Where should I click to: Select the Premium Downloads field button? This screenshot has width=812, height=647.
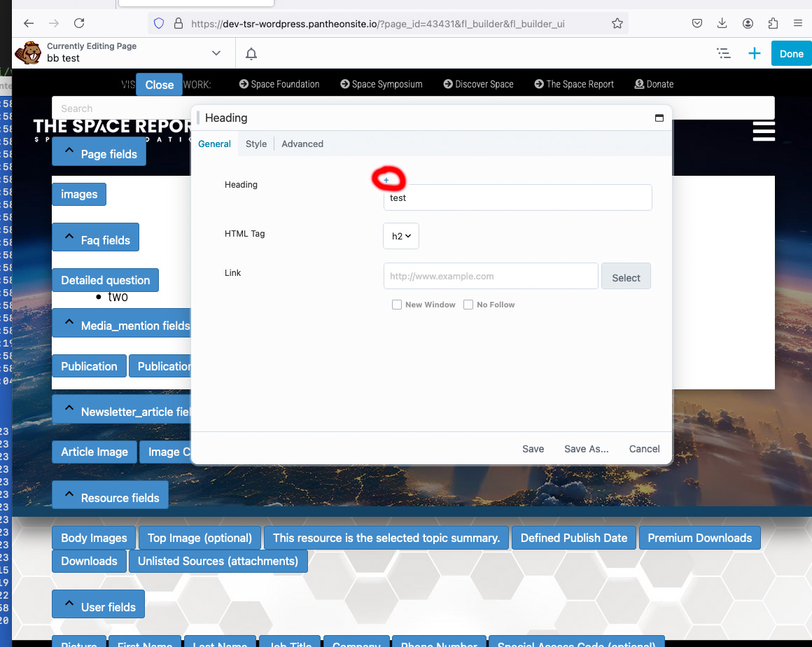699,538
